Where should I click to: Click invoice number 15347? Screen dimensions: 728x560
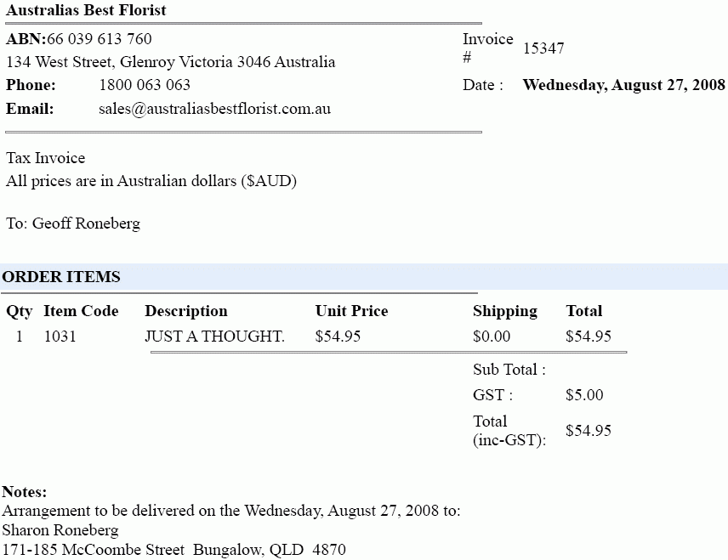543,48
